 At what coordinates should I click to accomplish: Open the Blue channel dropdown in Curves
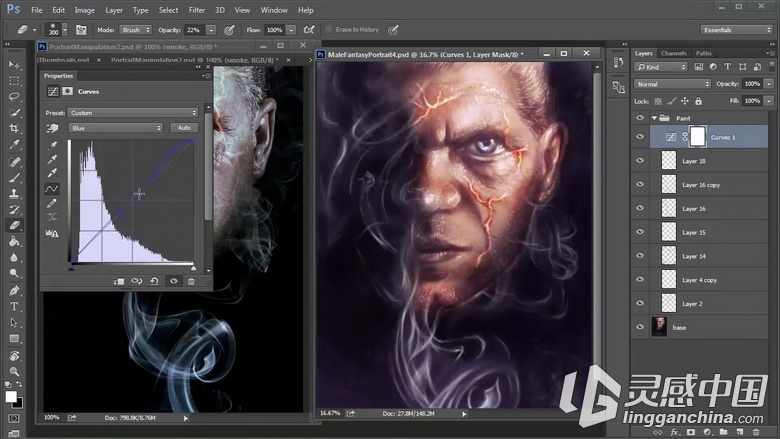[115, 128]
